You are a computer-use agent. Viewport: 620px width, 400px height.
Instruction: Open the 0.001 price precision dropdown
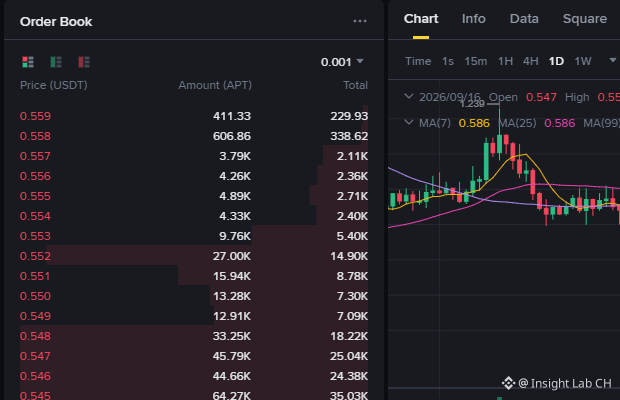click(342, 62)
